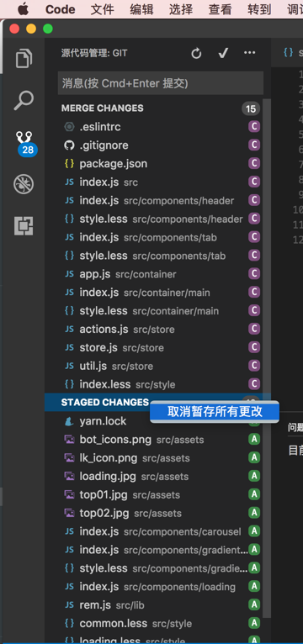
Task: Click the 15 count badge on Merge Changes
Action: pyautogui.click(x=251, y=108)
